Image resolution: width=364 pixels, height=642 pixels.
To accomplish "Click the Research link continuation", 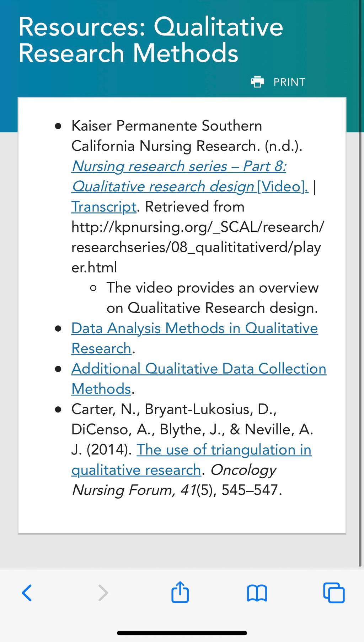I will tap(101, 348).
